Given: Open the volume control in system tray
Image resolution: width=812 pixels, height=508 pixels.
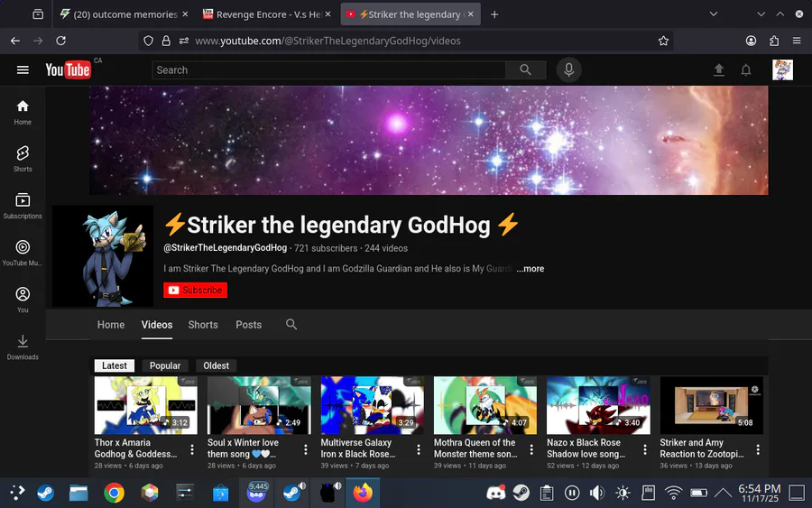Looking at the screenshot, I should [597, 493].
